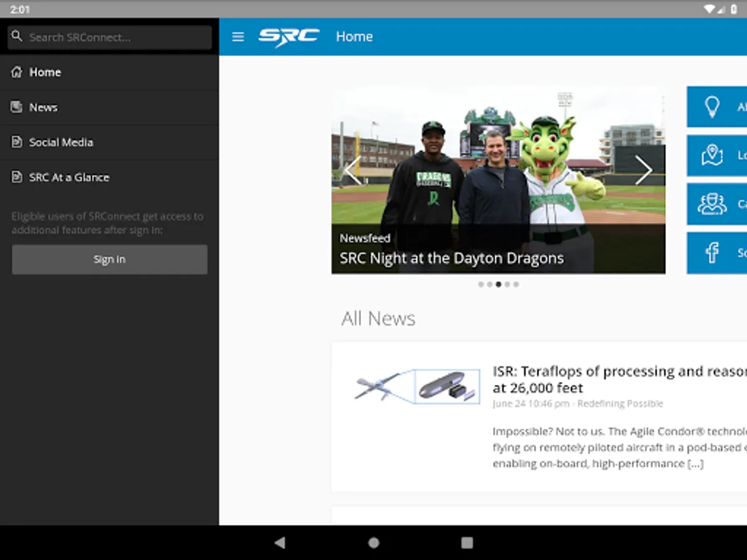Screen dimensions: 747x560
Task: Click the Social Media document icon
Action: (17, 142)
